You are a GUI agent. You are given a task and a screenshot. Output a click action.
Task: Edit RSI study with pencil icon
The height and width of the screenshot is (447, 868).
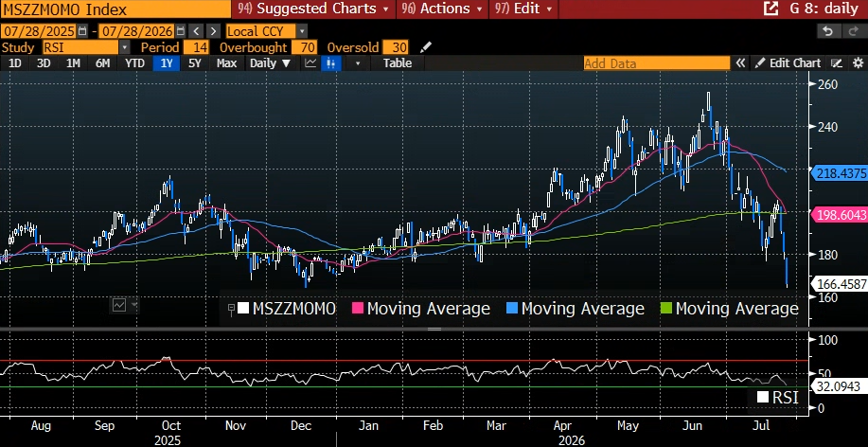[x=426, y=47]
